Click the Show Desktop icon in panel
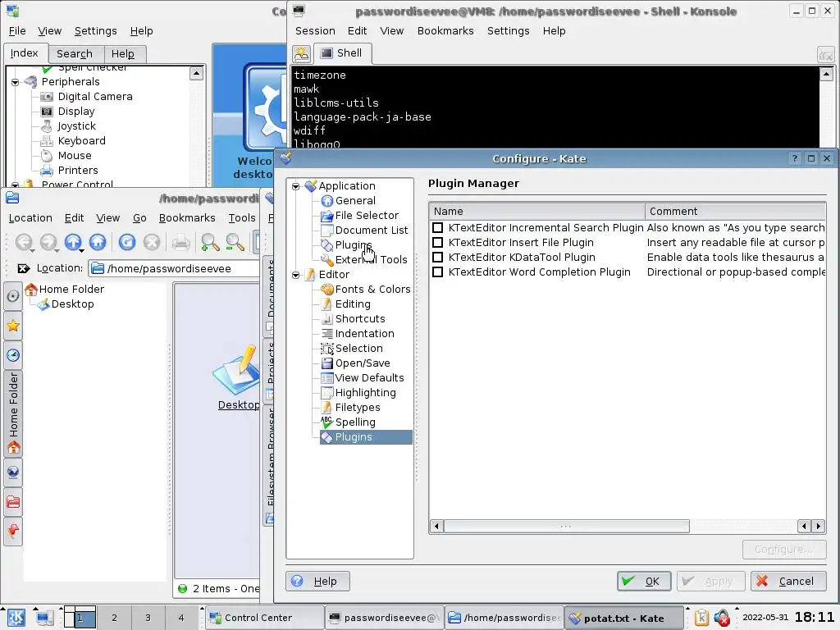The height and width of the screenshot is (630, 840). click(x=44, y=618)
